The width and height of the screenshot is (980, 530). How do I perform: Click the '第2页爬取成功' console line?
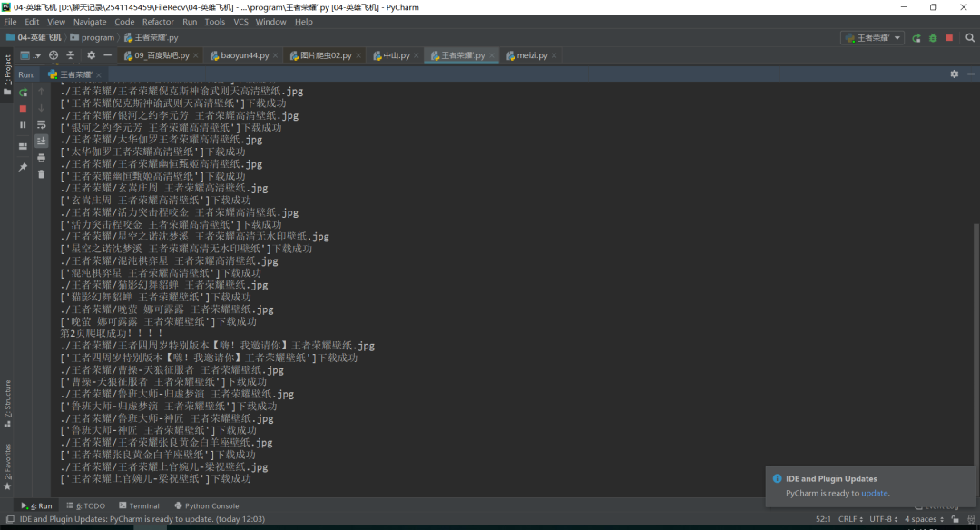112,333
